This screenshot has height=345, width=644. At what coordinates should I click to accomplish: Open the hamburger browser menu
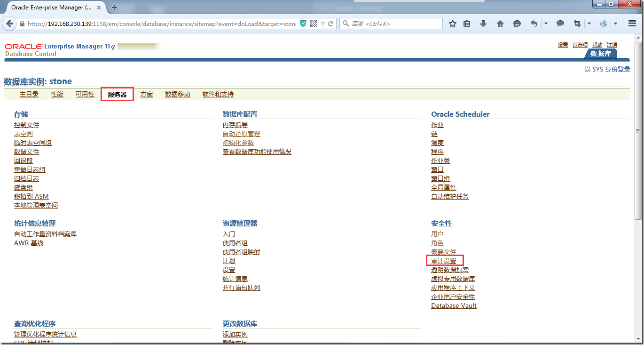click(x=632, y=24)
